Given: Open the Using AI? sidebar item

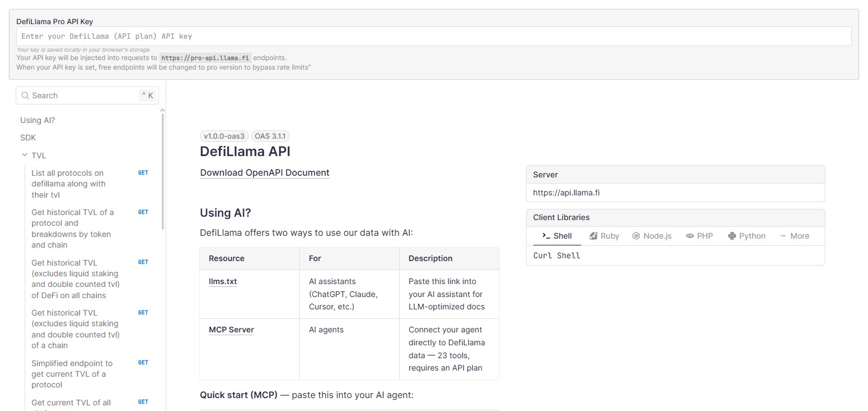Looking at the screenshot, I should click(x=38, y=120).
